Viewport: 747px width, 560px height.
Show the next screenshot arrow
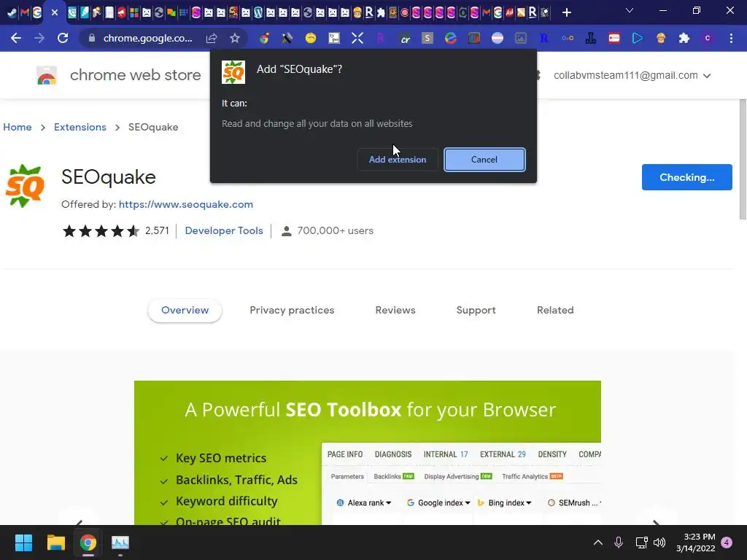coord(656,521)
